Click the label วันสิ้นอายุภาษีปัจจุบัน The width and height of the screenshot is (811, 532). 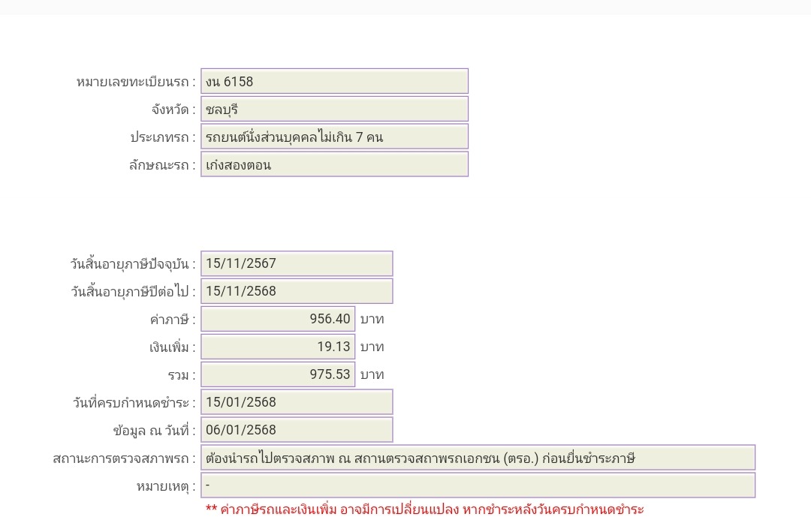point(133,264)
